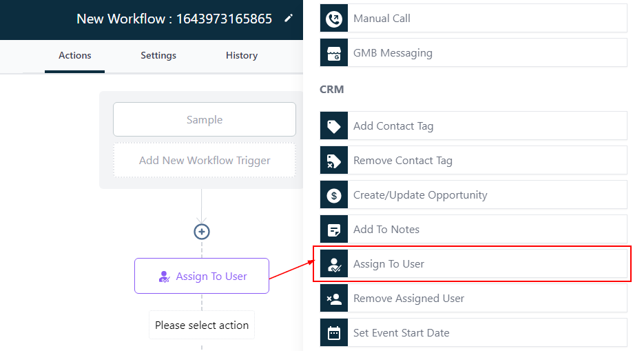Click the workflow title text

[x=174, y=19]
